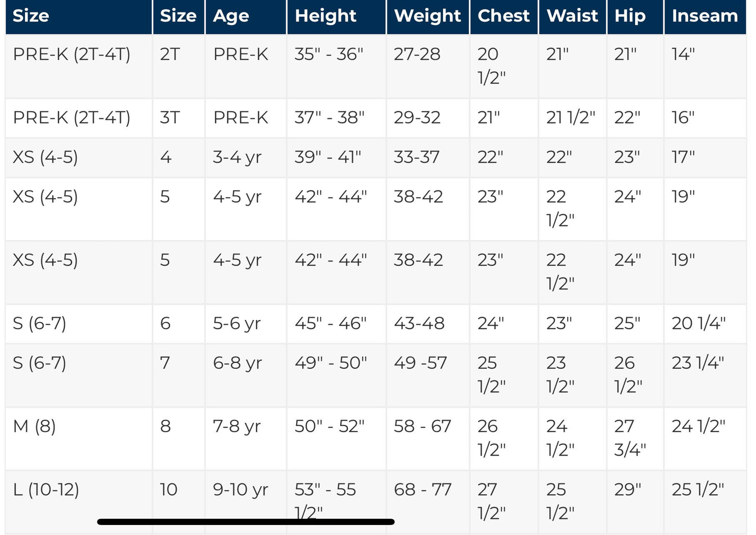The image size is (756, 535).
Task: Select the M (8) size row label
Action: (35, 426)
